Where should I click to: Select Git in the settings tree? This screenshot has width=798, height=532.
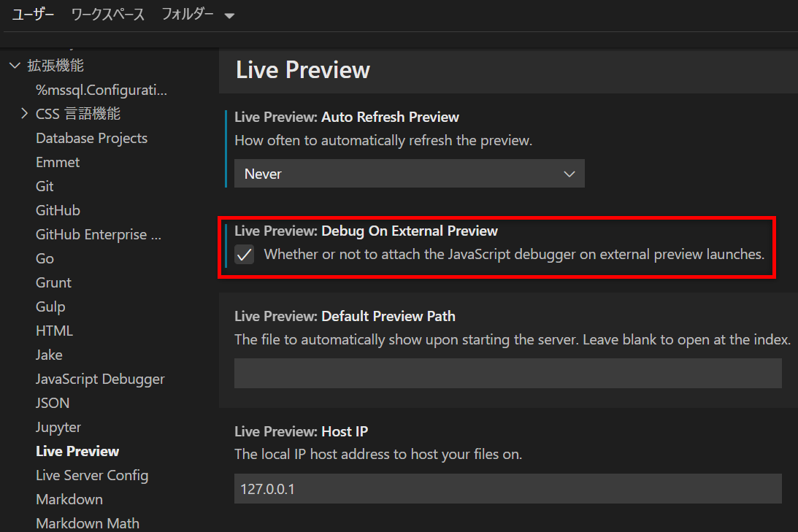click(45, 186)
